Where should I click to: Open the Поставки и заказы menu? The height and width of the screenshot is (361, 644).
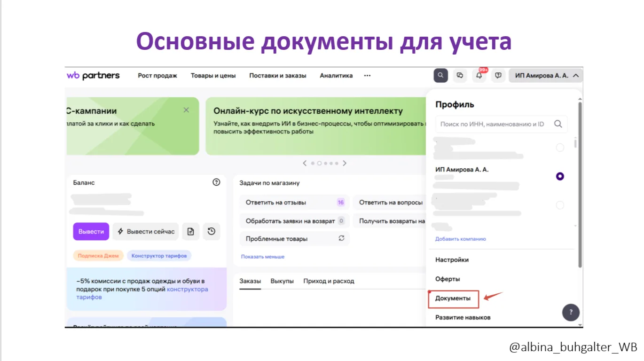tap(278, 75)
